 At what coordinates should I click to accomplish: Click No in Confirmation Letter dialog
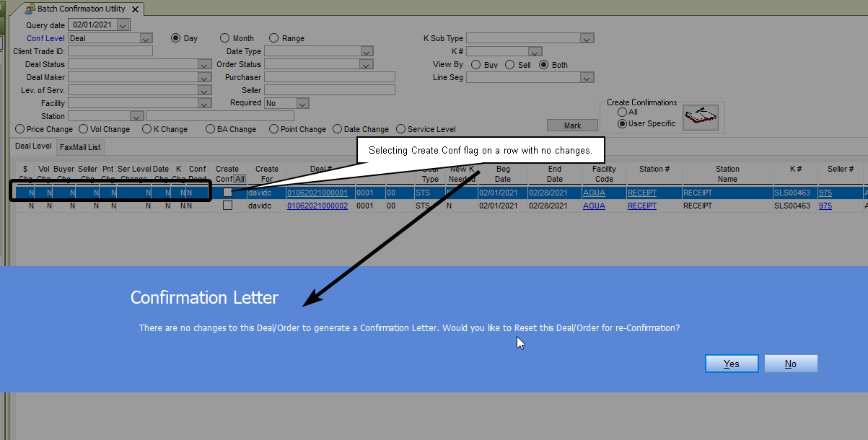click(x=791, y=364)
